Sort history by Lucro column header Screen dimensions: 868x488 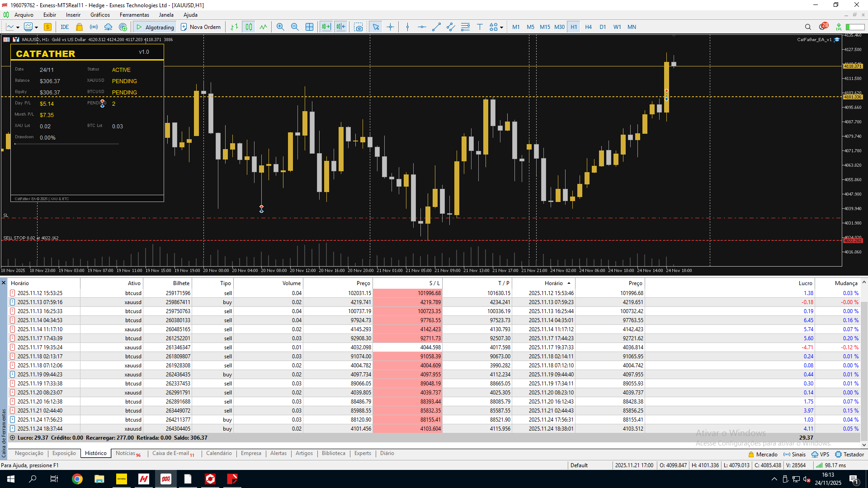point(805,283)
